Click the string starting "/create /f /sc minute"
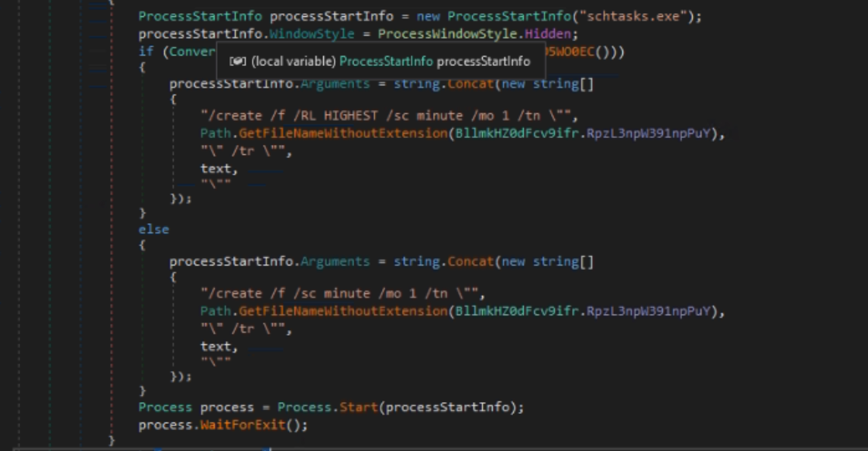This screenshot has width=868, height=451. [343, 294]
